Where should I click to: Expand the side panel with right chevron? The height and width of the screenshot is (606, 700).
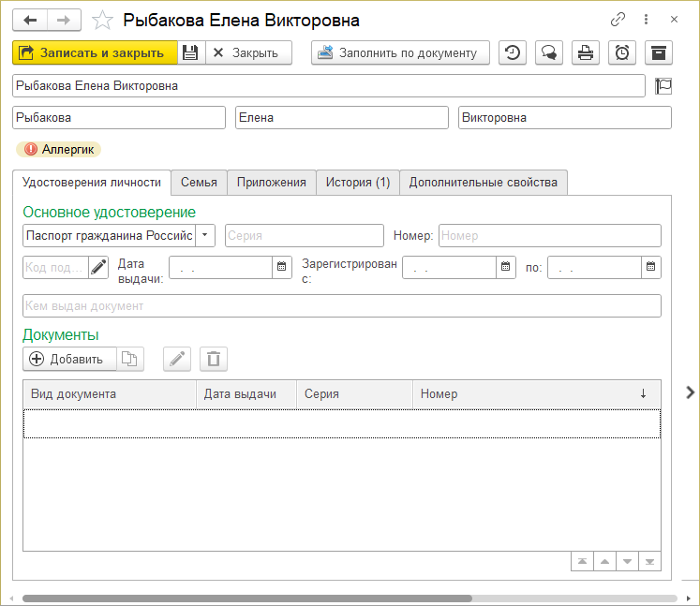pyautogui.click(x=690, y=392)
